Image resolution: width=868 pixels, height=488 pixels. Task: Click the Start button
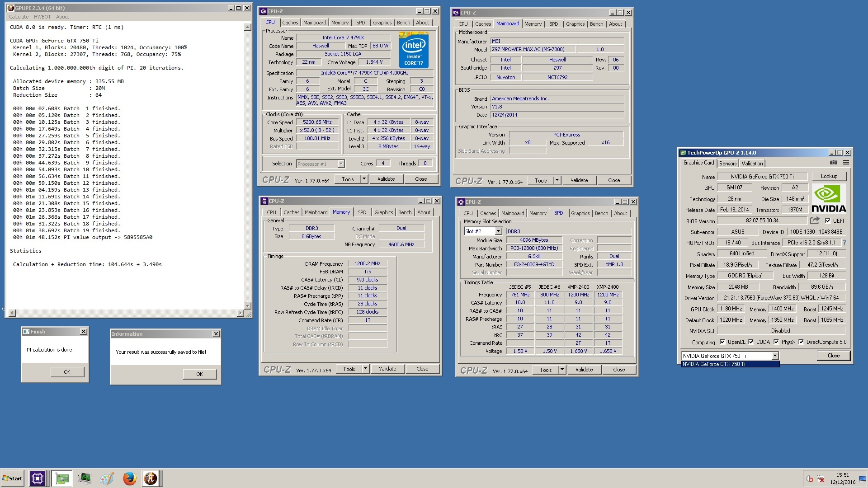[12, 478]
